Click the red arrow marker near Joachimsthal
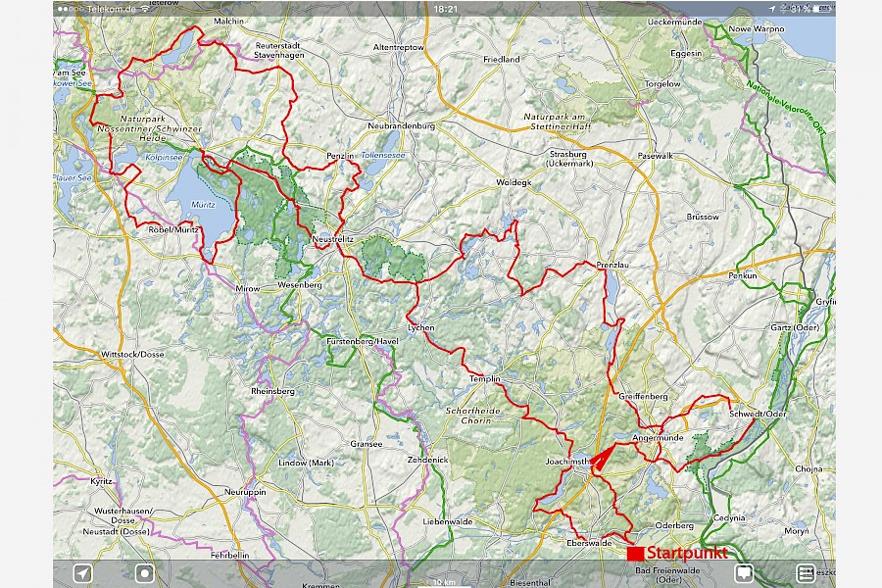Screen dimensions: 882x588 [x=602, y=459]
